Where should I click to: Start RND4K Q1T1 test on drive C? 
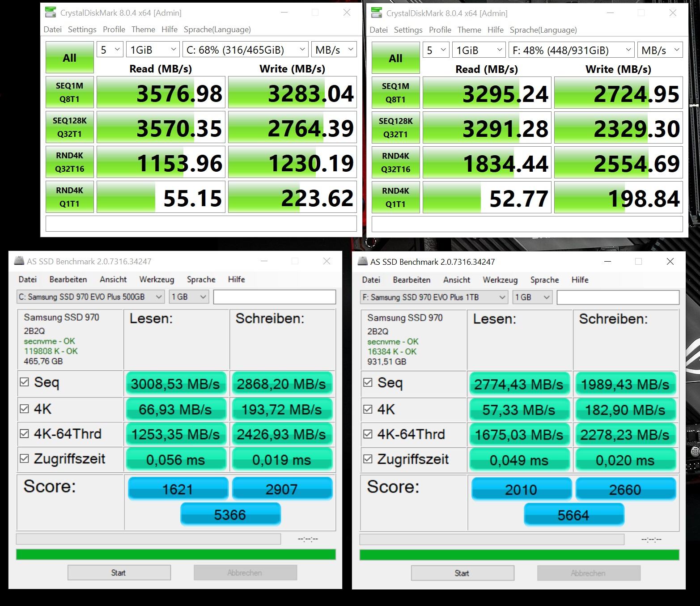pyautogui.click(x=69, y=197)
